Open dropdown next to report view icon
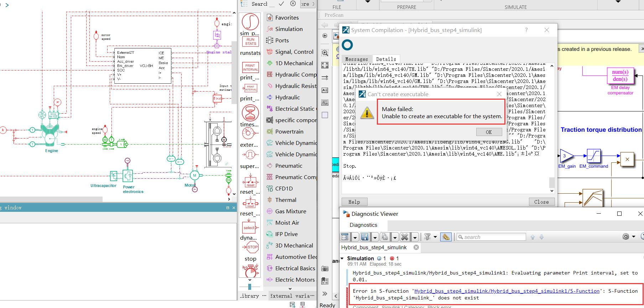The width and height of the screenshot is (644, 308). pyautogui.click(x=355, y=237)
